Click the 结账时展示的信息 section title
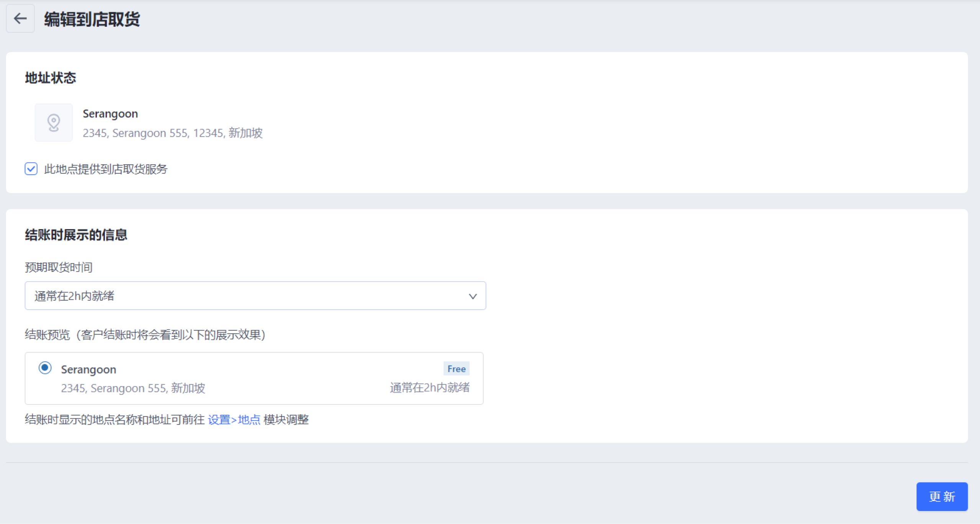 click(x=76, y=235)
